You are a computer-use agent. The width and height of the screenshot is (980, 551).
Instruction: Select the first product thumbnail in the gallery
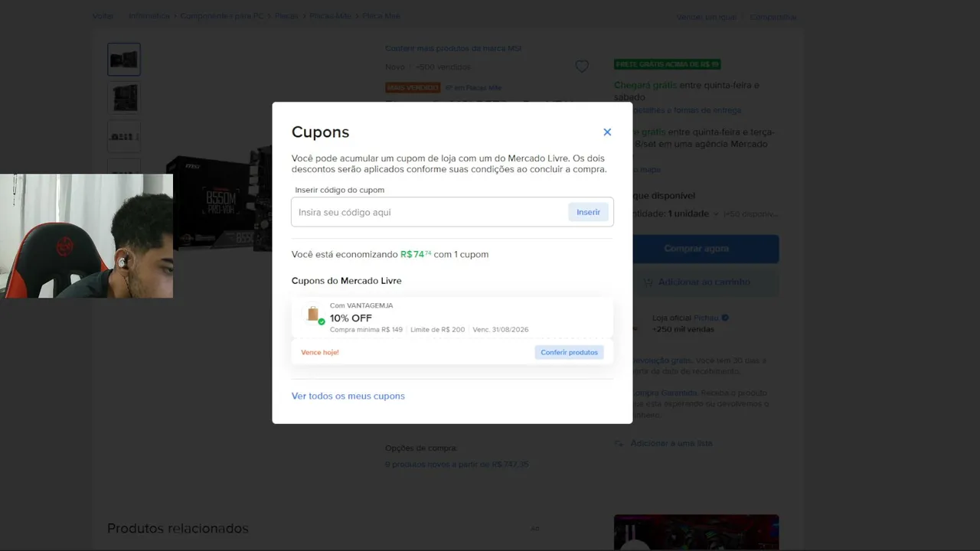pos(124,59)
